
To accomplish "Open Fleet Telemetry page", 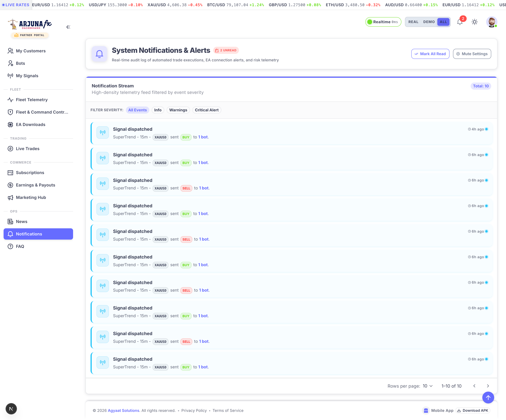I will pos(38,100).
